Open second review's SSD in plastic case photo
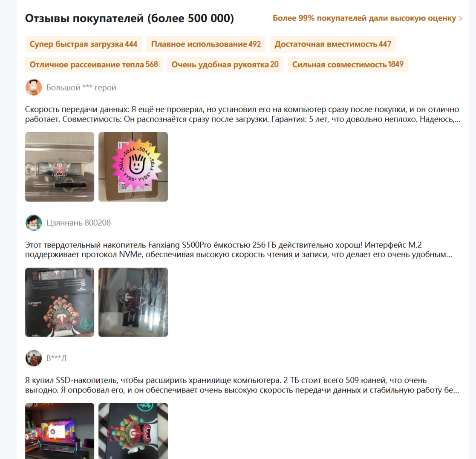476x459 pixels. 133,302
